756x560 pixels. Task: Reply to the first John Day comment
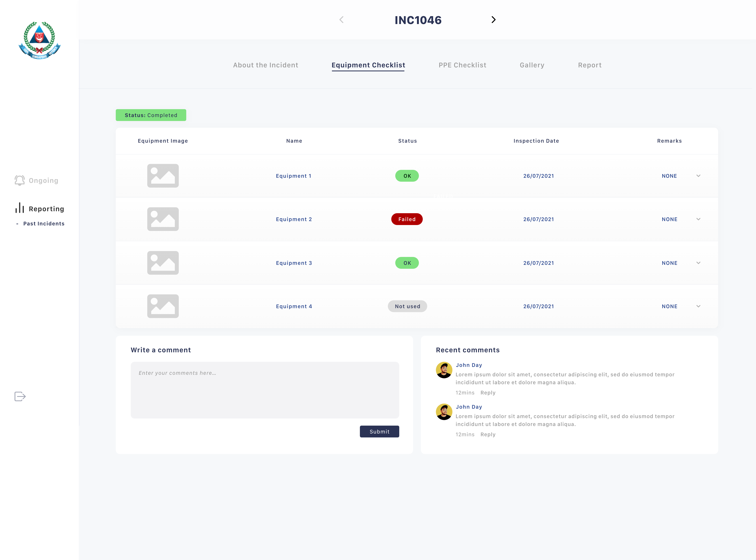tap(488, 393)
